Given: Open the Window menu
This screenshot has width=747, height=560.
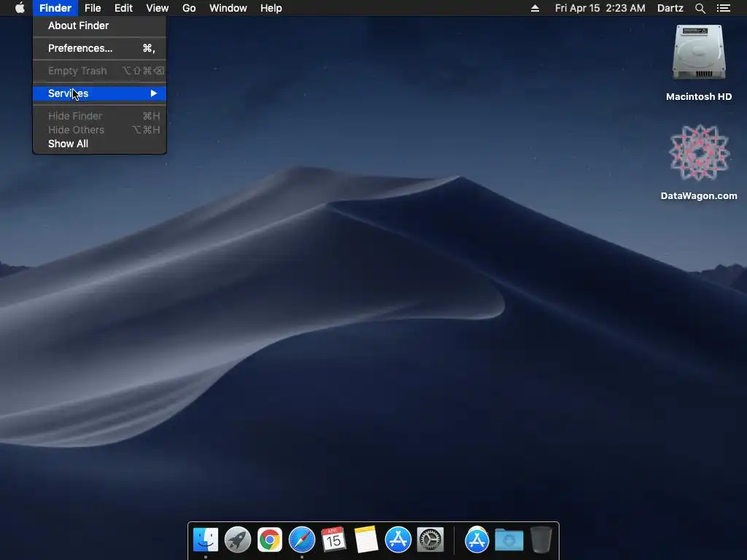Looking at the screenshot, I should (228, 8).
